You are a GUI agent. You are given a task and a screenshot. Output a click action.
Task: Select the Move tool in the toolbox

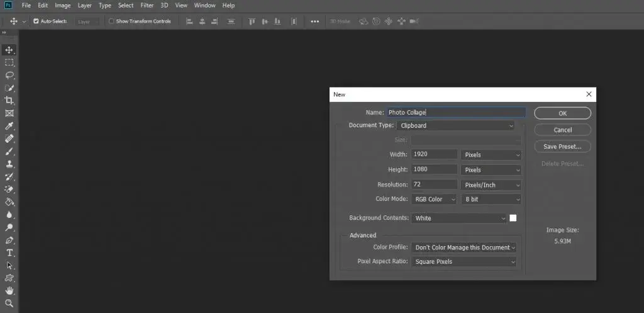tap(9, 50)
